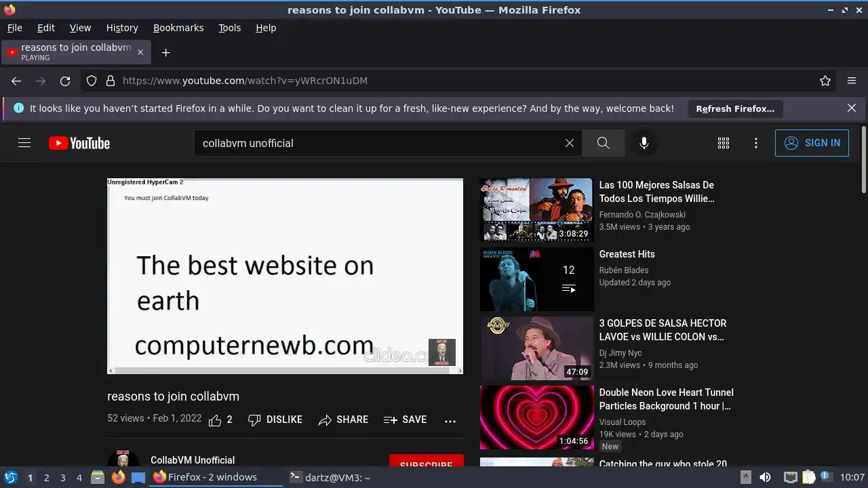Click the 'Greatest Hits' playlist title
The image size is (868, 488).
click(627, 254)
